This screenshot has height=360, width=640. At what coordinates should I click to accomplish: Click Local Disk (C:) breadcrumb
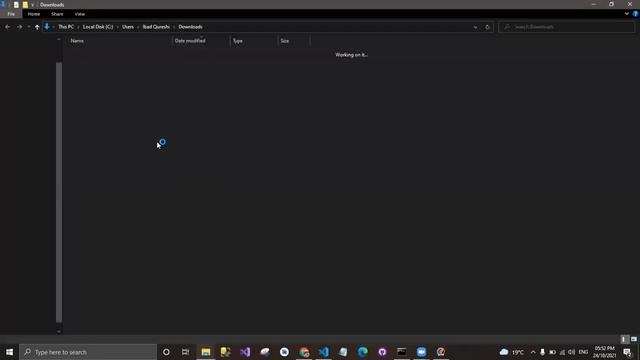click(x=98, y=27)
